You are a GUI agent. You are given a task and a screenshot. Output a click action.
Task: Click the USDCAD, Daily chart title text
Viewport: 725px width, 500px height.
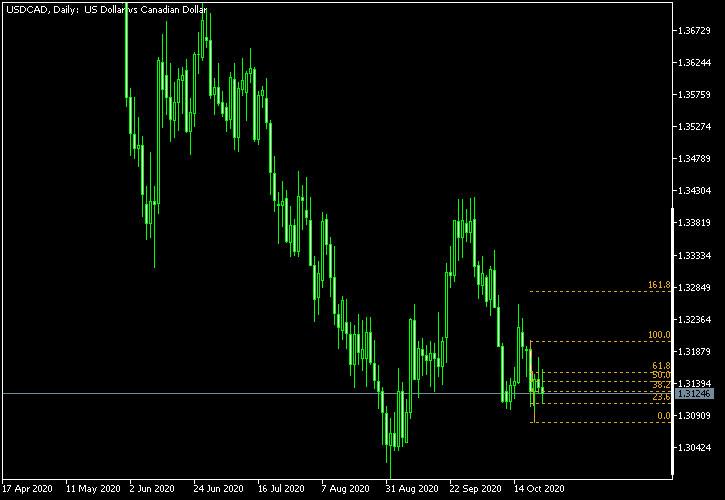(x=107, y=10)
